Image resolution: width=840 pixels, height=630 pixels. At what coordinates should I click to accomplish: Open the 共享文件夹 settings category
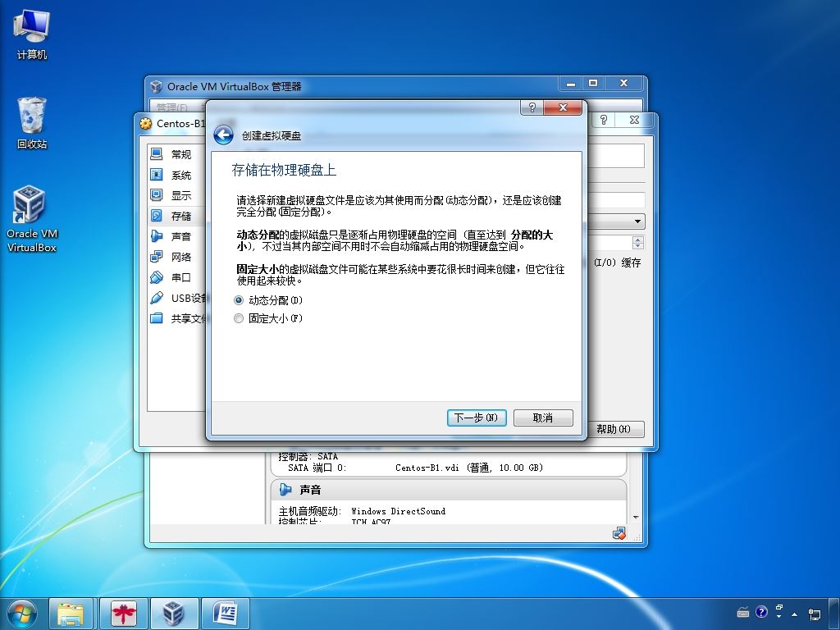(x=177, y=318)
